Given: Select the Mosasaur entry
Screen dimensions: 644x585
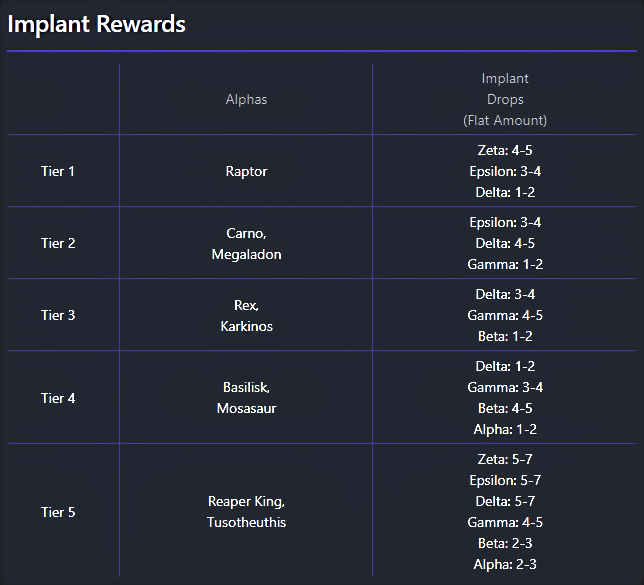Looking at the screenshot, I should pyautogui.click(x=246, y=409).
